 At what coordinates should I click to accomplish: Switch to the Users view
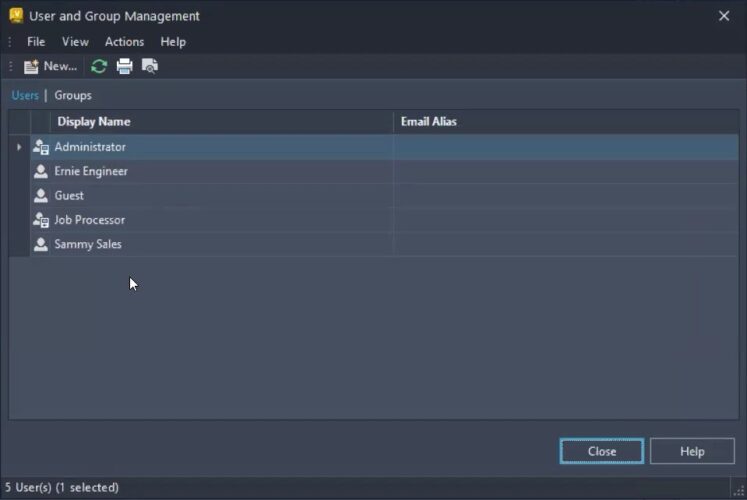point(25,95)
